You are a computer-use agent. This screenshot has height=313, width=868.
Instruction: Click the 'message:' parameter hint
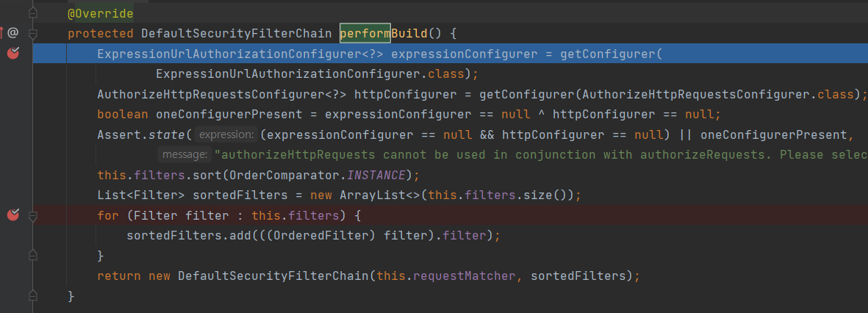[184, 154]
